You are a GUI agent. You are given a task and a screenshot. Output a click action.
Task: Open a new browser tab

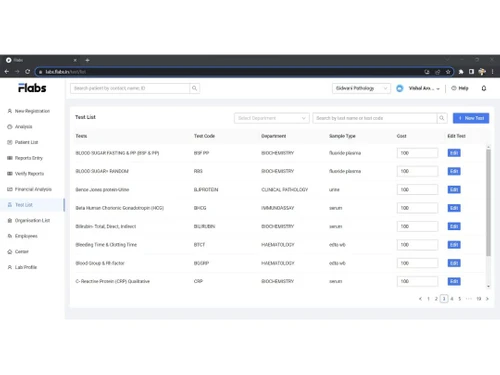pos(87,60)
